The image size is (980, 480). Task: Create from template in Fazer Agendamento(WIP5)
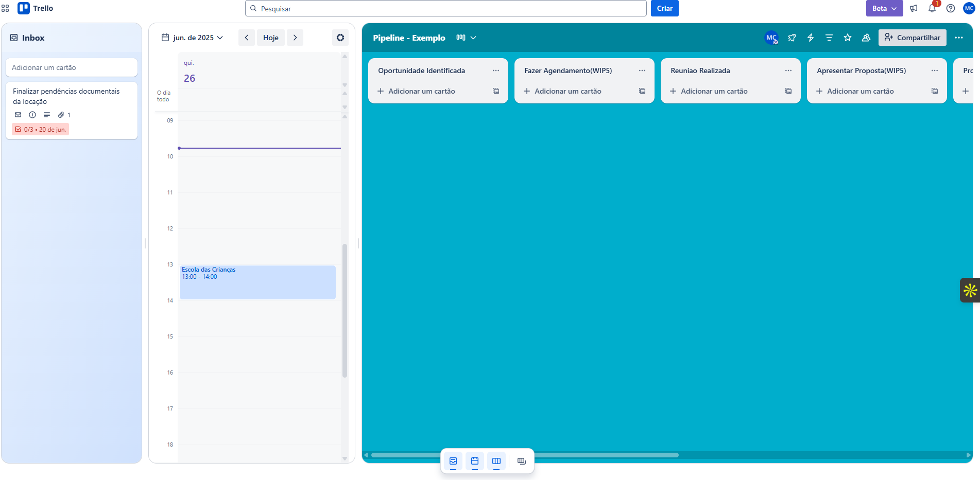click(642, 91)
